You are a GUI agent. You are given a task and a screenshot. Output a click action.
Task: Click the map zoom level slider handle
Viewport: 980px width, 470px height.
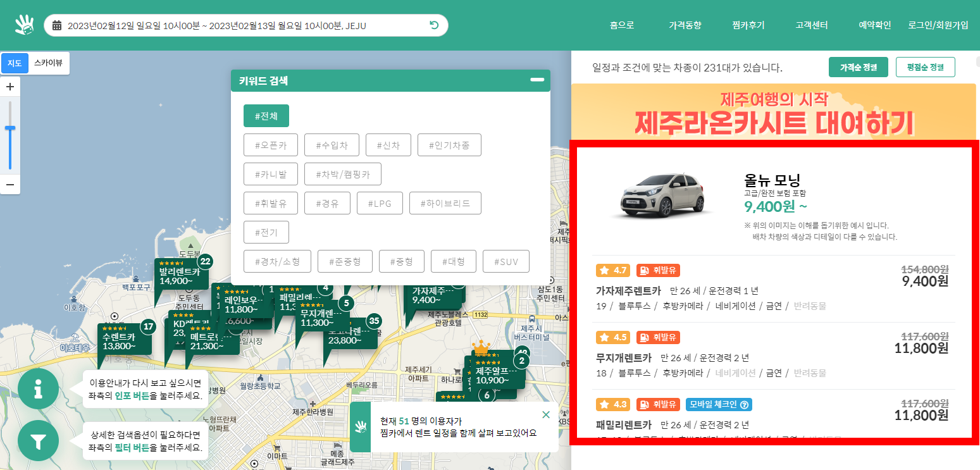tap(10, 128)
